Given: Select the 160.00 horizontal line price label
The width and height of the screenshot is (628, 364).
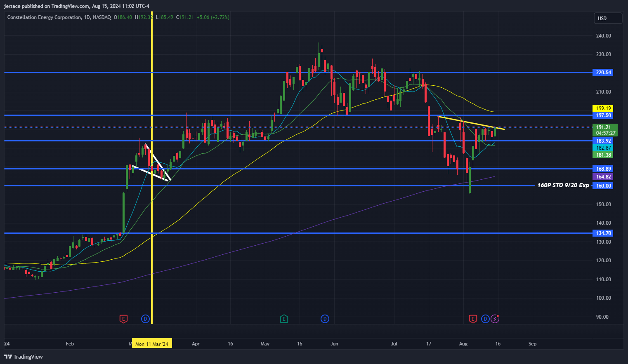Looking at the screenshot, I should 603,186.
